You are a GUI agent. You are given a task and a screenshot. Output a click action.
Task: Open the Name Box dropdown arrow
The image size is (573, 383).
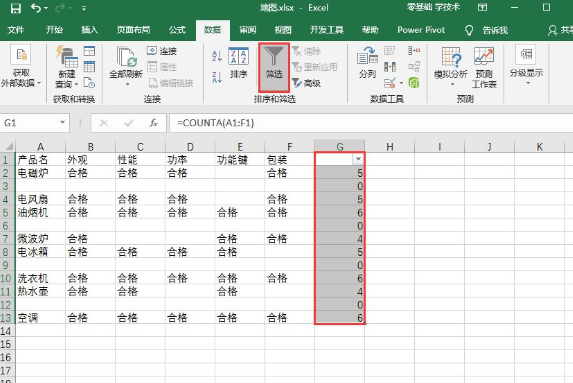tap(62, 122)
